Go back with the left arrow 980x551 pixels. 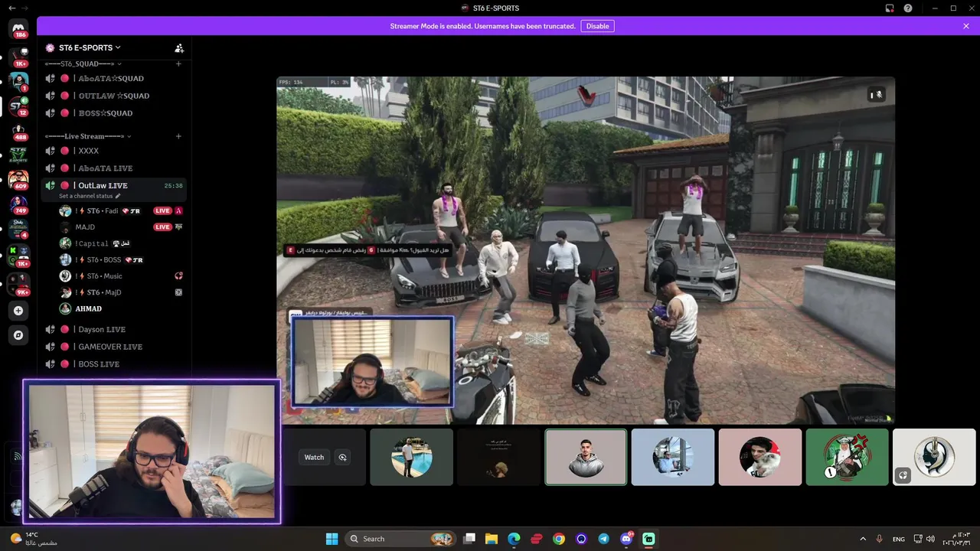point(11,8)
